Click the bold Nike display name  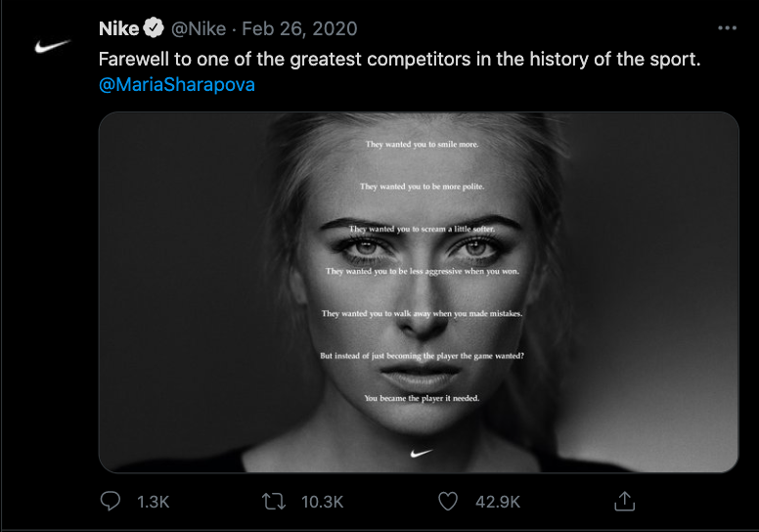click(x=118, y=28)
